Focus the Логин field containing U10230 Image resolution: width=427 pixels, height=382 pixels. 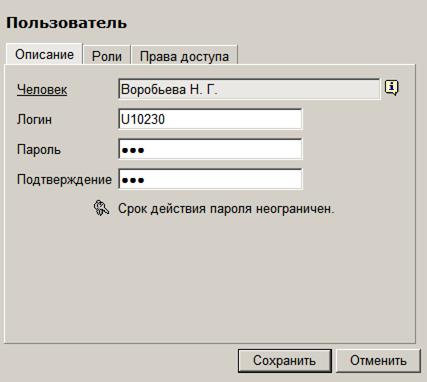click(210, 119)
